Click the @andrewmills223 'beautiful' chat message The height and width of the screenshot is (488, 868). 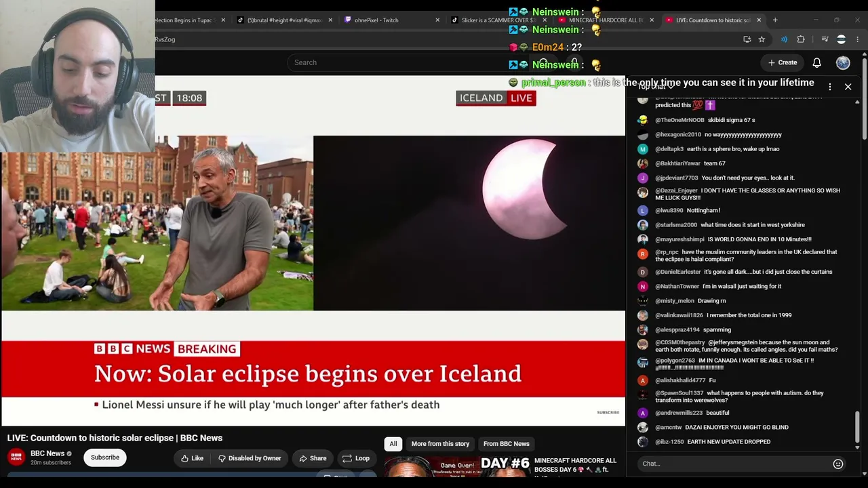(717, 413)
